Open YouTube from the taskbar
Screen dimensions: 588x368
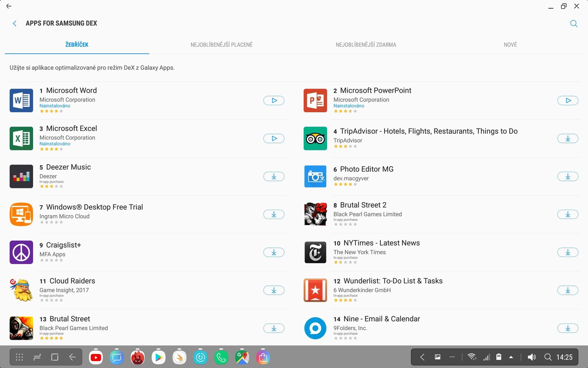96,357
